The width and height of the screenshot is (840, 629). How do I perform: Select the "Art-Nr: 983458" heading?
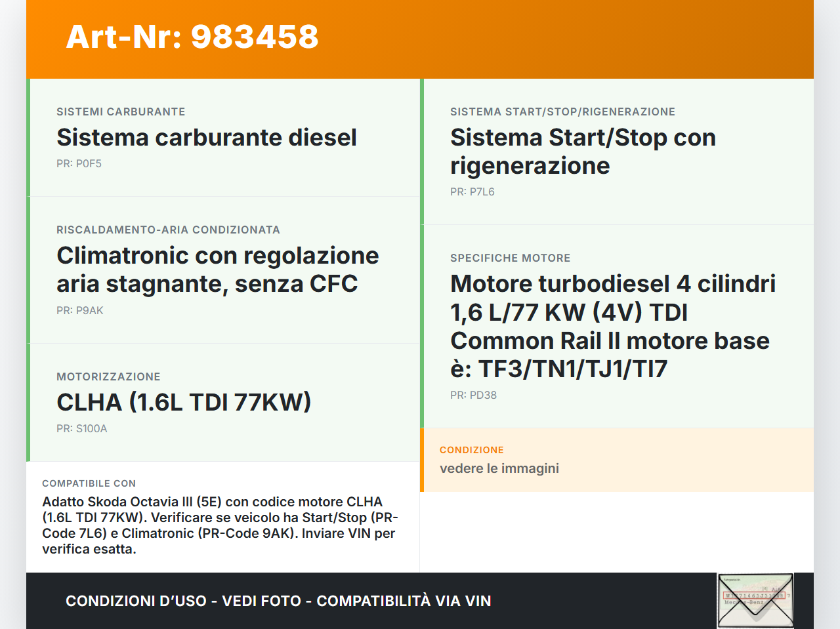[192, 37]
